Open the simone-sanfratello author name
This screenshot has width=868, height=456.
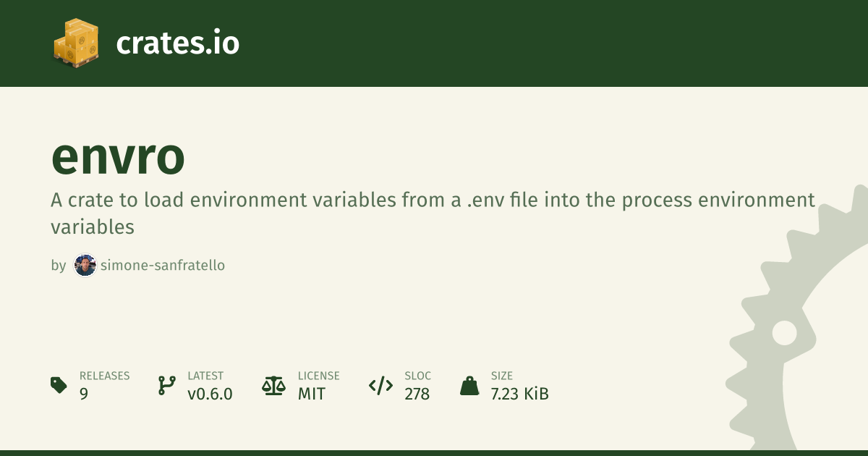coord(163,266)
